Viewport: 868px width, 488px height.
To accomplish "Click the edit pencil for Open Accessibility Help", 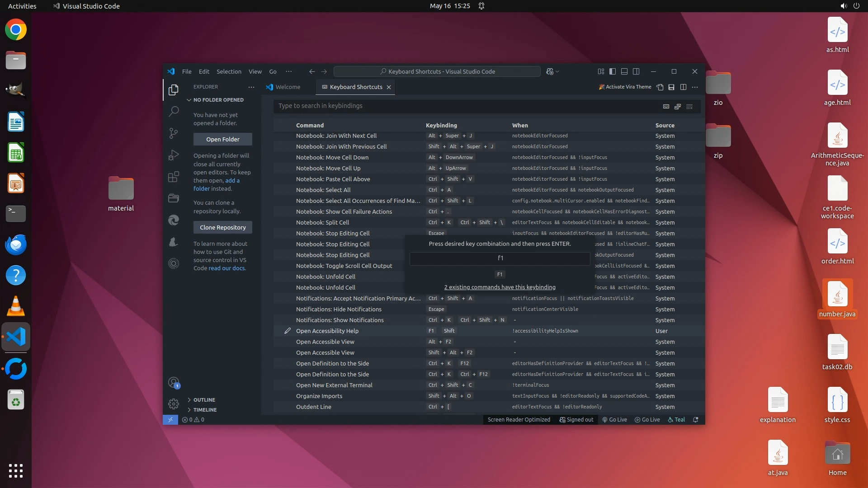I will [288, 331].
